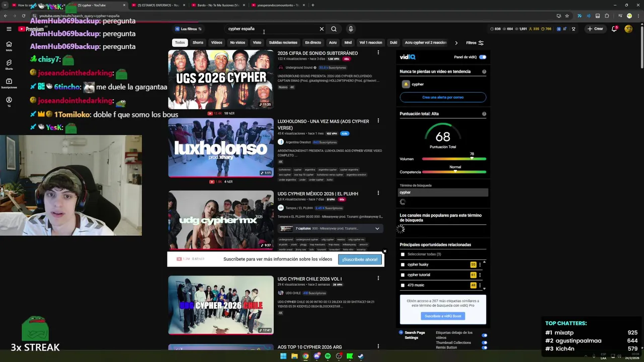Open Steam from the taskbar
Image resolution: width=644 pixels, height=362 pixels.
tap(361, 356)
